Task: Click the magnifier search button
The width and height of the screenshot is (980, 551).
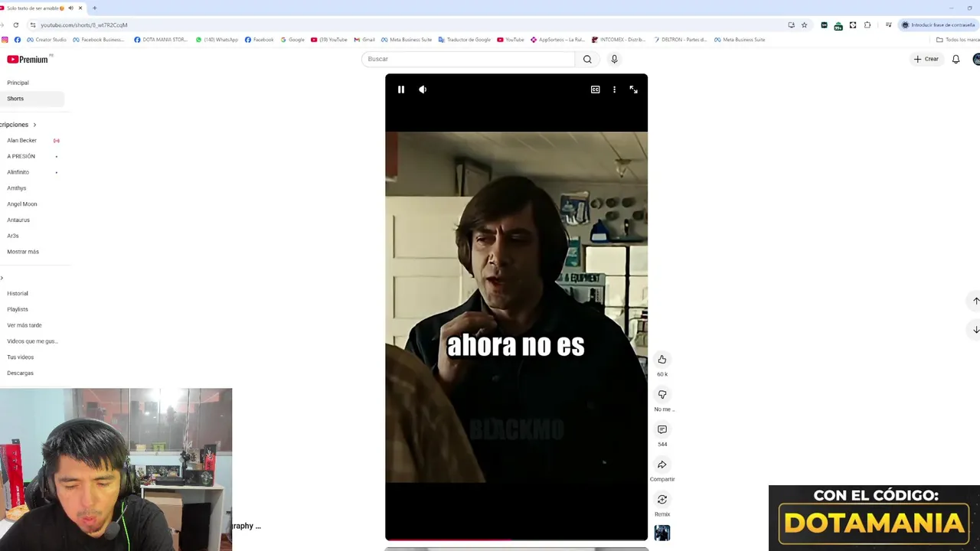Action: click(587, 59)
